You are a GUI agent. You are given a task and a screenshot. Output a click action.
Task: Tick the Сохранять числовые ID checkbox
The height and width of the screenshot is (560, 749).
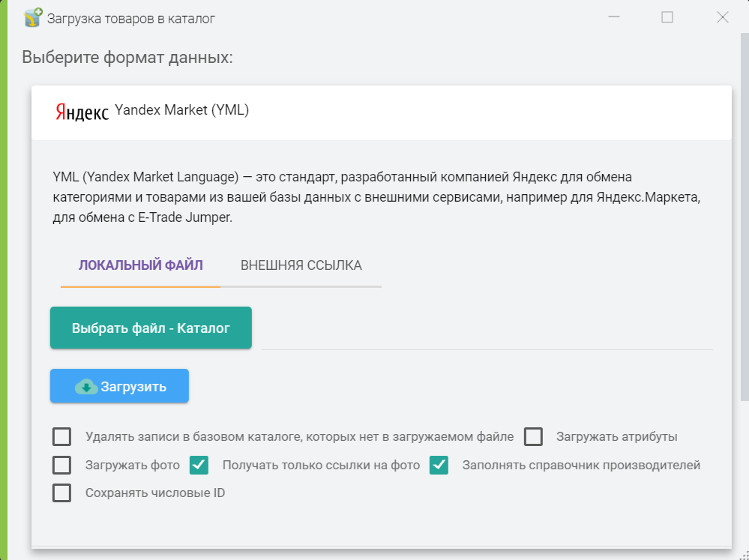pos(62,493)
